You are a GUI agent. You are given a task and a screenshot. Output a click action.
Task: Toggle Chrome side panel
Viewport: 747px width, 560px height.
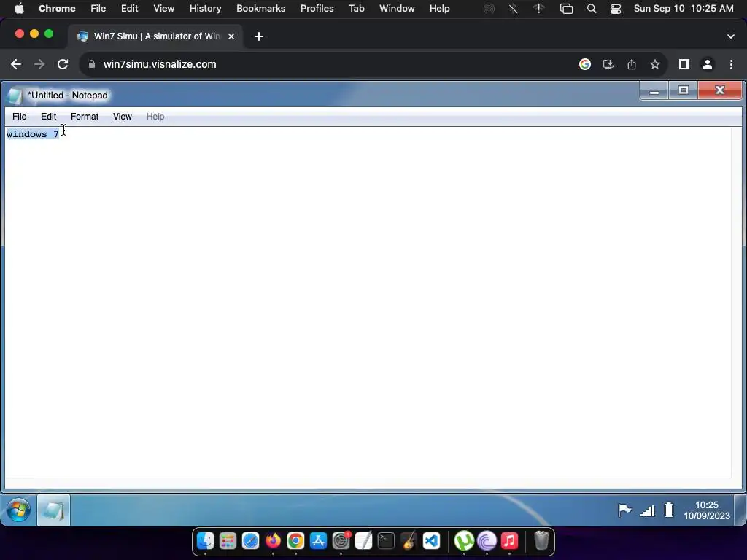[x=684, y=64]
